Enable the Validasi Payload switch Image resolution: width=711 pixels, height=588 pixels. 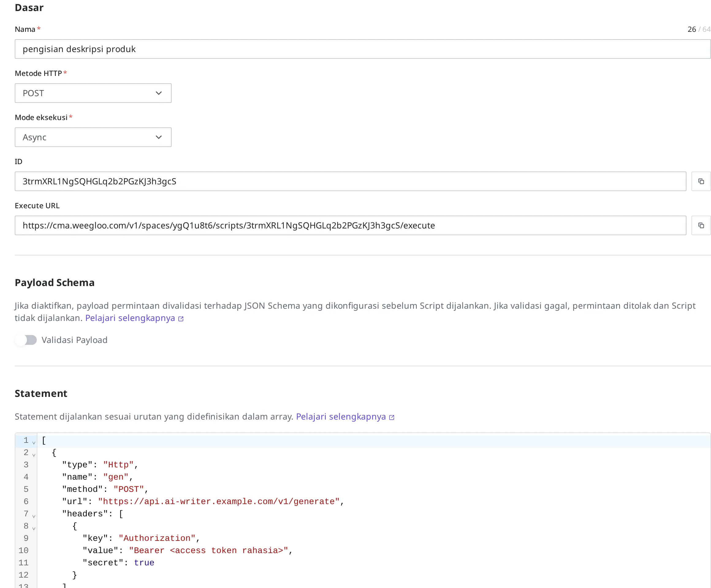[26, 340]
